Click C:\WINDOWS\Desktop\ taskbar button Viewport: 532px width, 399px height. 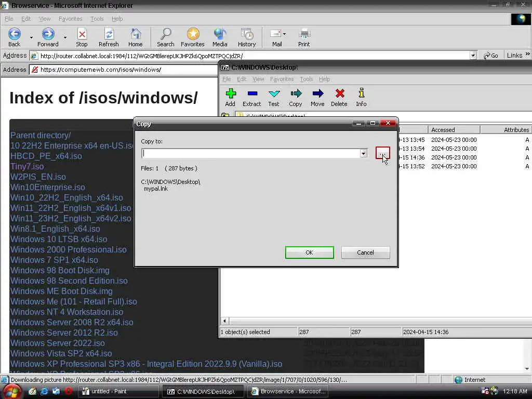203,392
